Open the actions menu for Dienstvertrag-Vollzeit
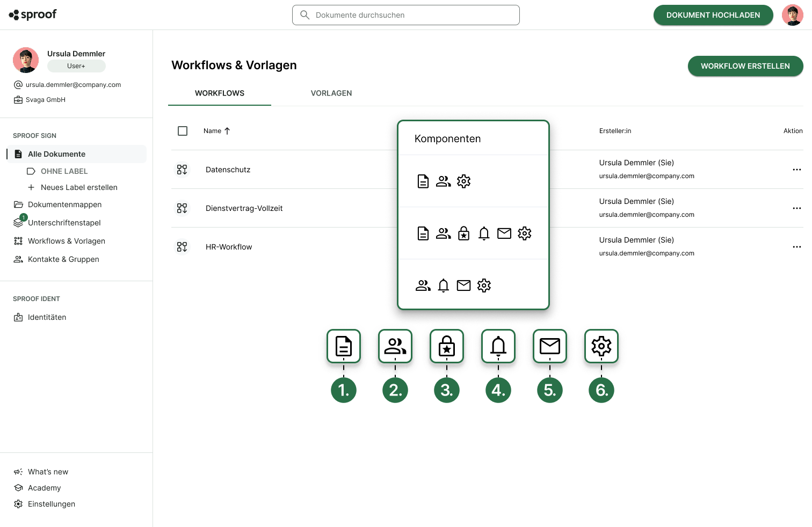Viewport: 812px width, 527px height. coord(796,208)
